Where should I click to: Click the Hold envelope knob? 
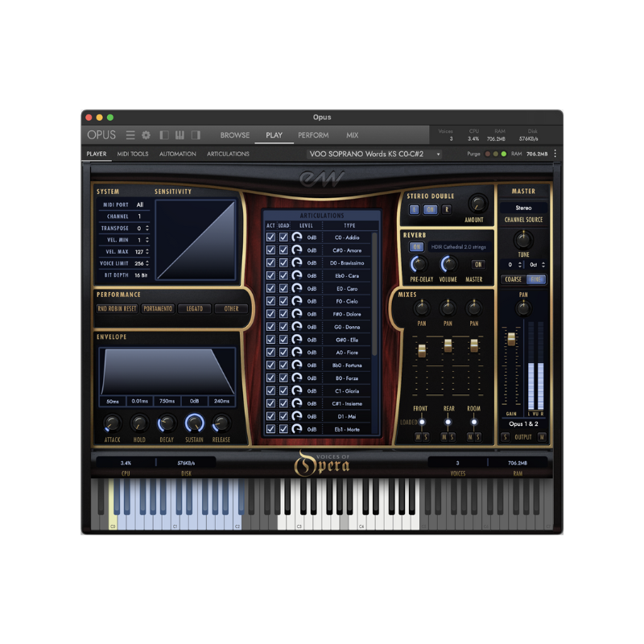[x=139, y=423]
